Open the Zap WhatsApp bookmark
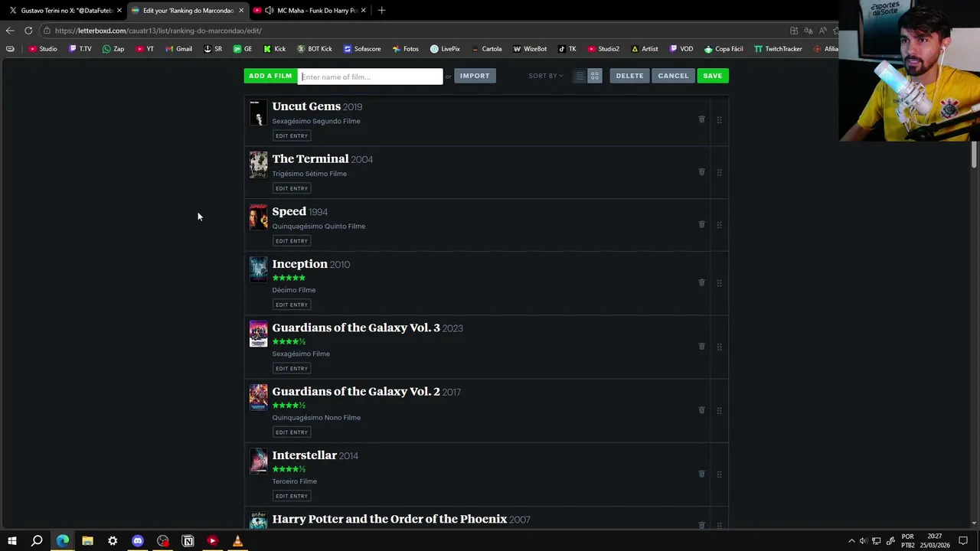The width and height of the screenshot is (980, 551). [113, 49]
